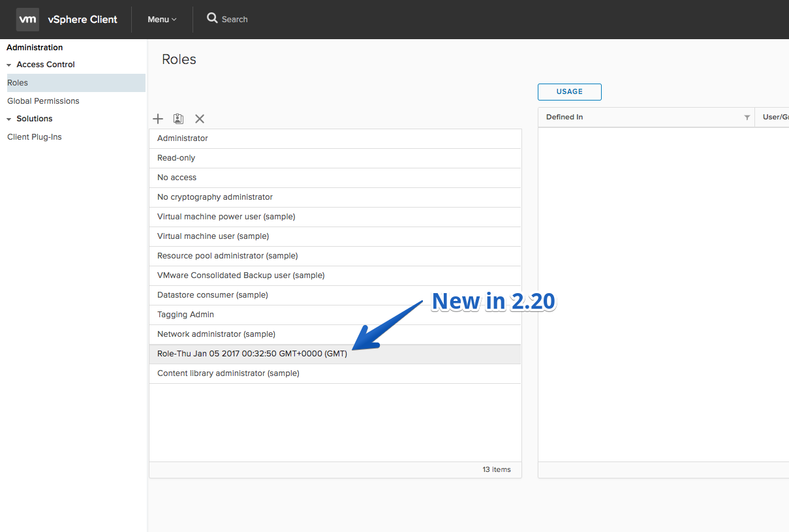Click the USAGE button
This screenshot has width=789, height=532.
coord(570,91)
